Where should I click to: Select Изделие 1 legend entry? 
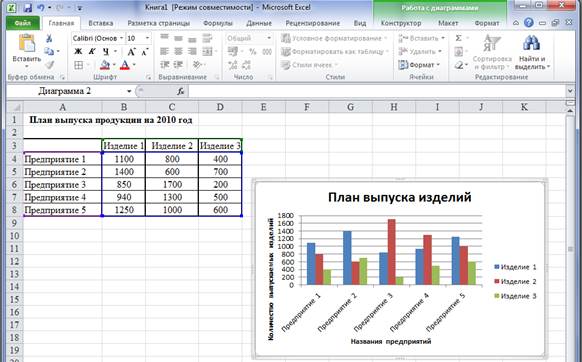[x=515, y=267]
